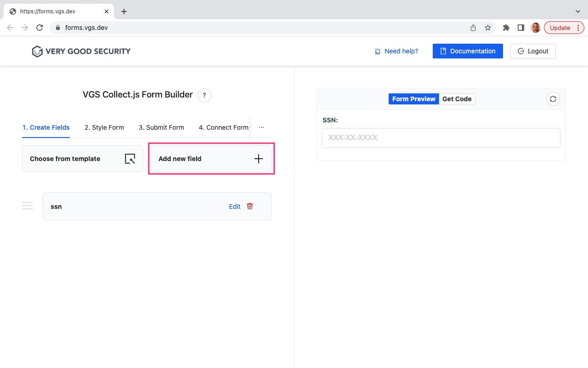588x368 pixels.
Task: Edit the ssn field
Action: coord(235,207)
